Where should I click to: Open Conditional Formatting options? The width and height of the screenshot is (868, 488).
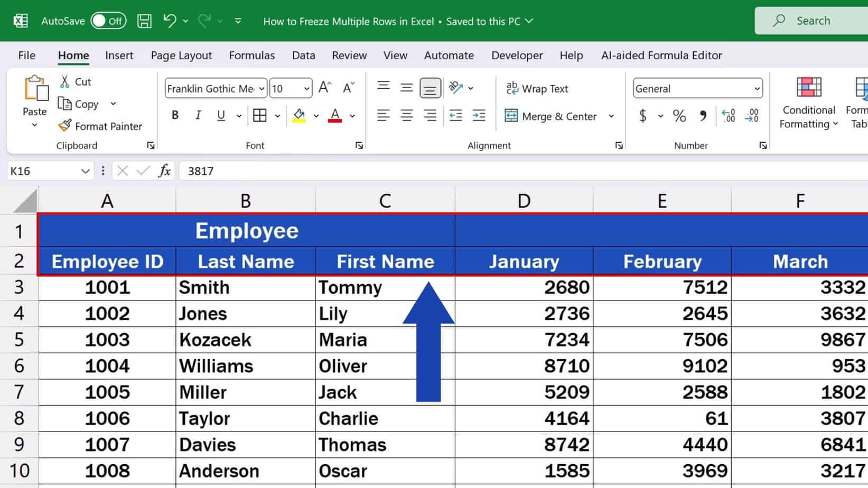808,103
